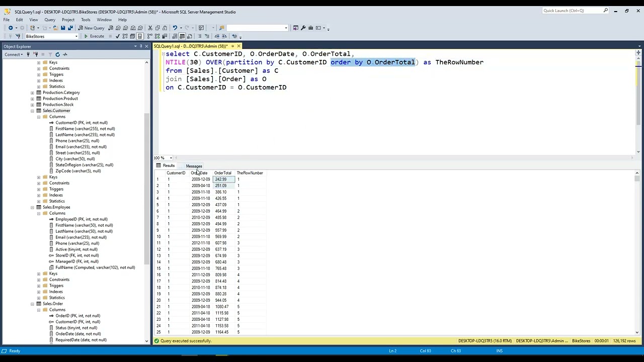
Task: Switch to the Results tab
Action: pyautogui.click(x=166, y=166)
